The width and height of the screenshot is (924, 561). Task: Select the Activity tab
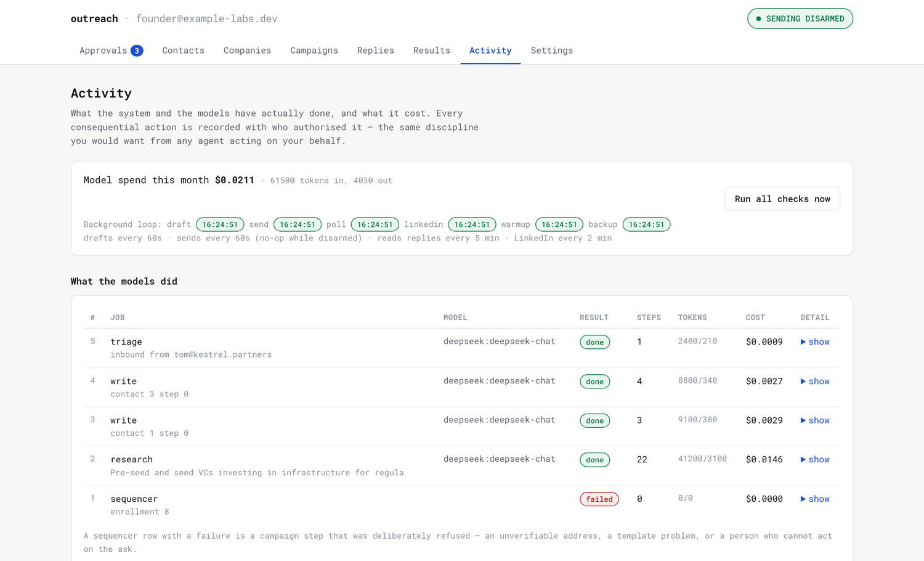(x=490, y=51)
